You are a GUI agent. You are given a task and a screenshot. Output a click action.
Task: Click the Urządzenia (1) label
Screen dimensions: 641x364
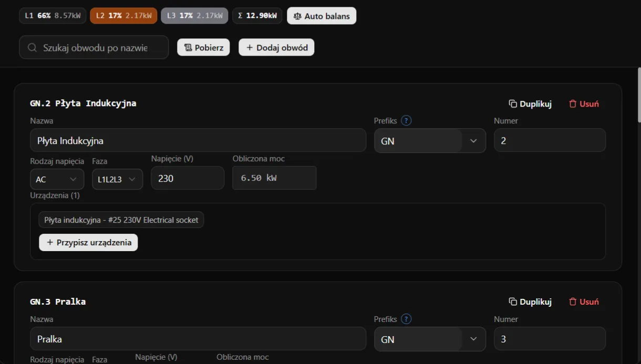(x=55, y=195)
